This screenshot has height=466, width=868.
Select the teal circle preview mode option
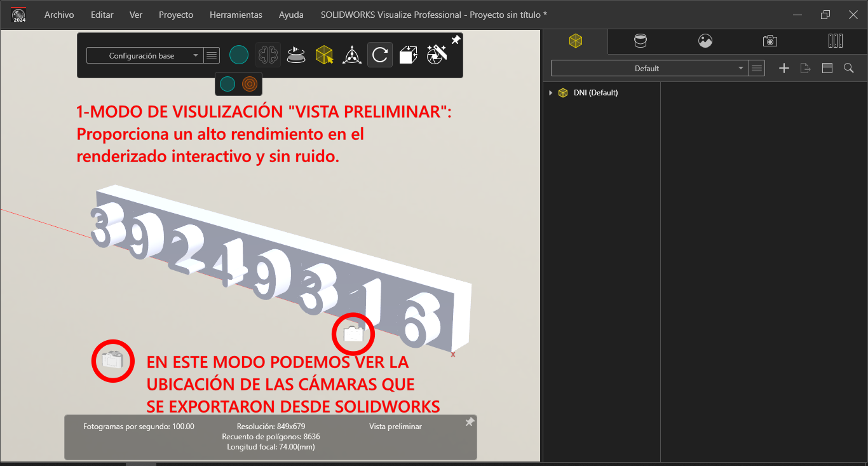pos(227,83)
